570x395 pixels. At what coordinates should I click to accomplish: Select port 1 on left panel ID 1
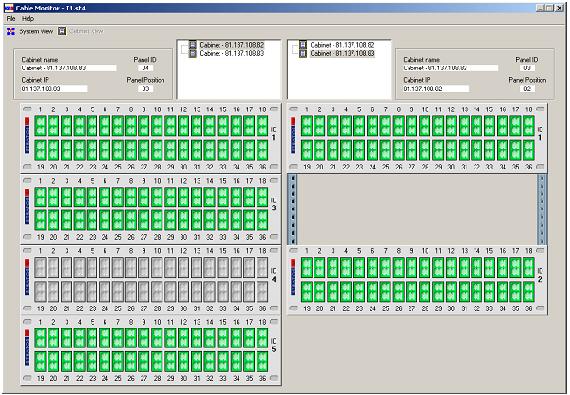point(40,126)
